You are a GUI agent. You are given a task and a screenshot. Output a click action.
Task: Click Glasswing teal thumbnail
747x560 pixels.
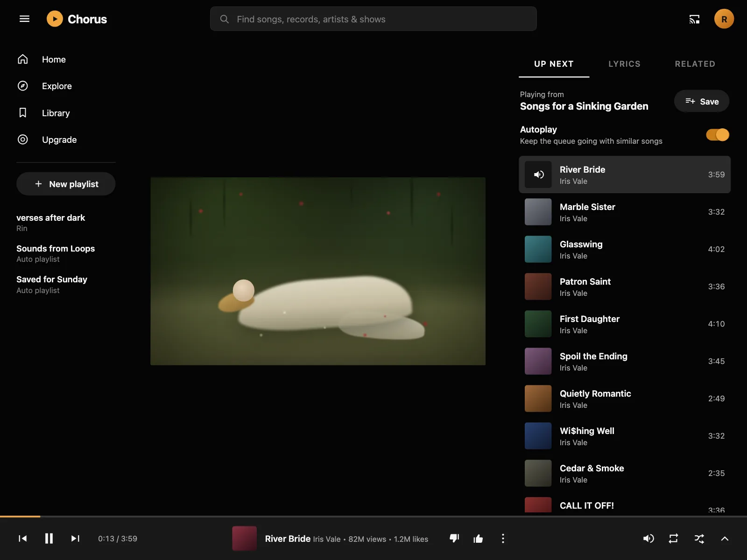point(538,249)
